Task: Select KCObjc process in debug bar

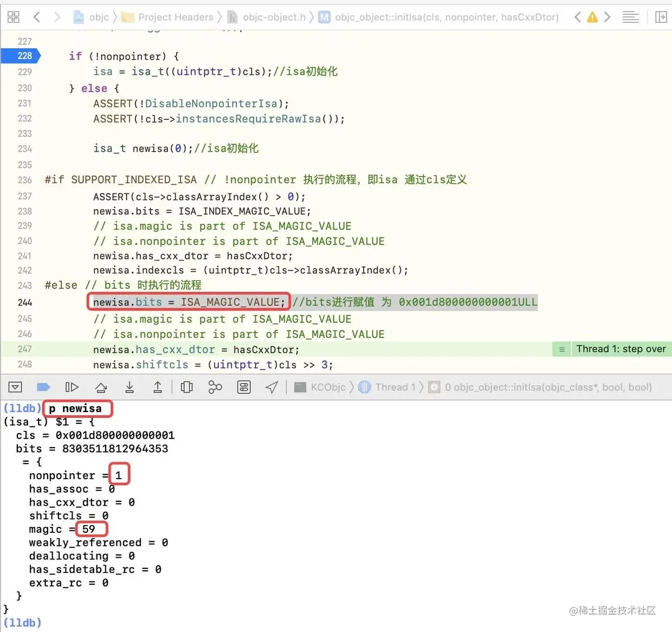Action: click(320, 387)
